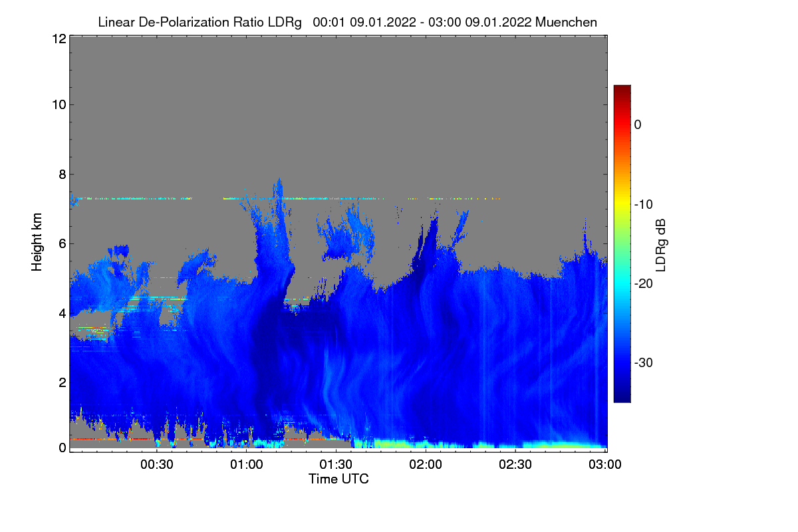
Task: Click the '10' height tick label
Action: click(x=58, y=104)
